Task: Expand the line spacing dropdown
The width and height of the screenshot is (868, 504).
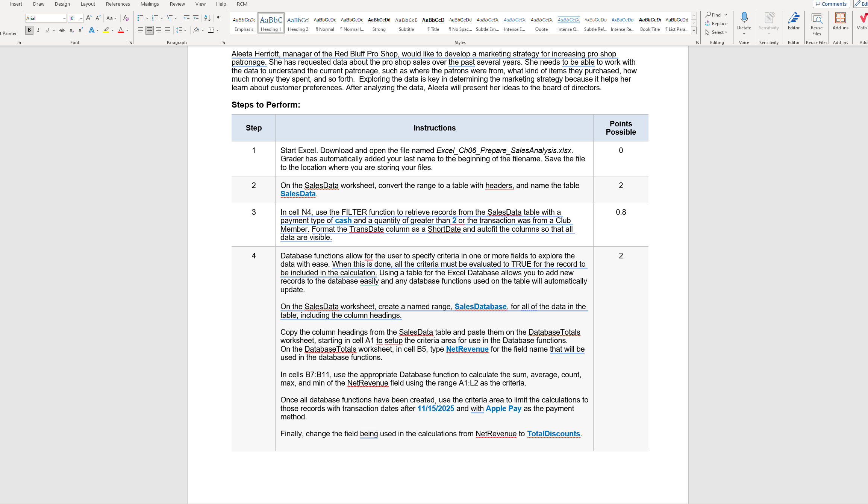Action: click(x=185, y=30)
